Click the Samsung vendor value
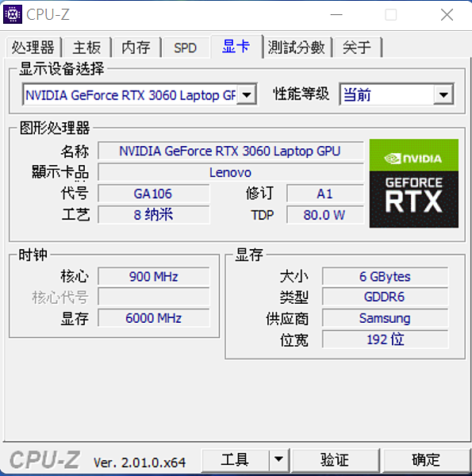The image size is (472, 476). point(385,318)
